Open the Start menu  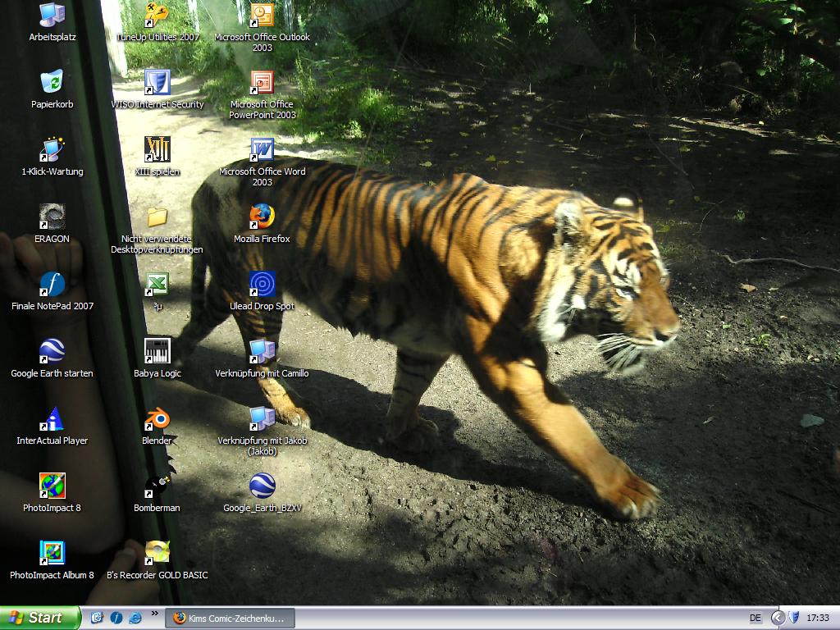coord(40,618)
